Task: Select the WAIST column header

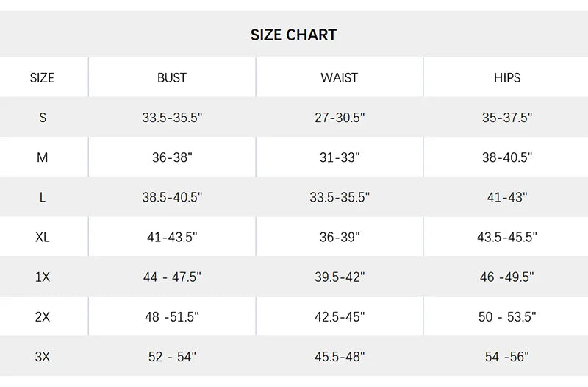Action: (339, 77)
